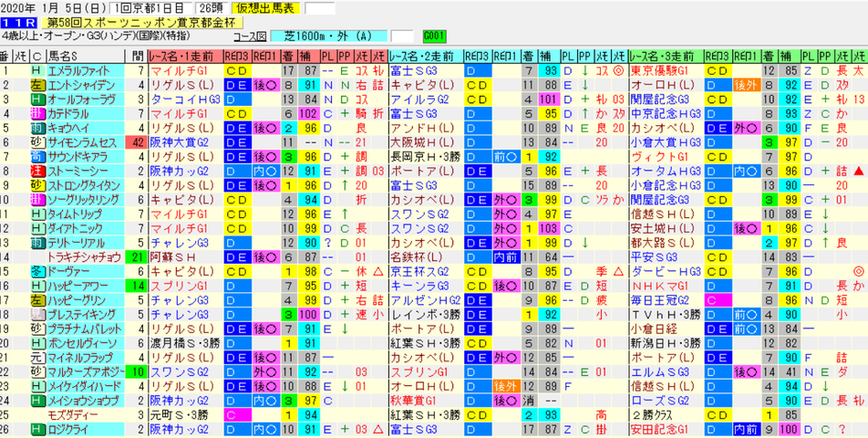Click the red 42 interval cell for サイモンラムセス
868x438 pixels.
pos(137,142)
